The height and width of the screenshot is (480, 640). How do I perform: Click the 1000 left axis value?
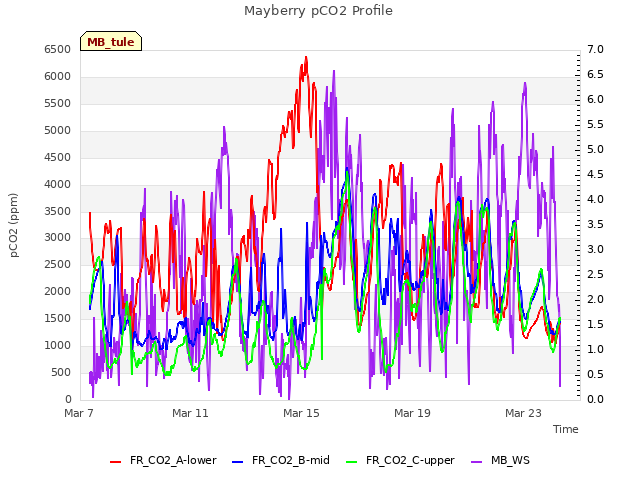58,346
